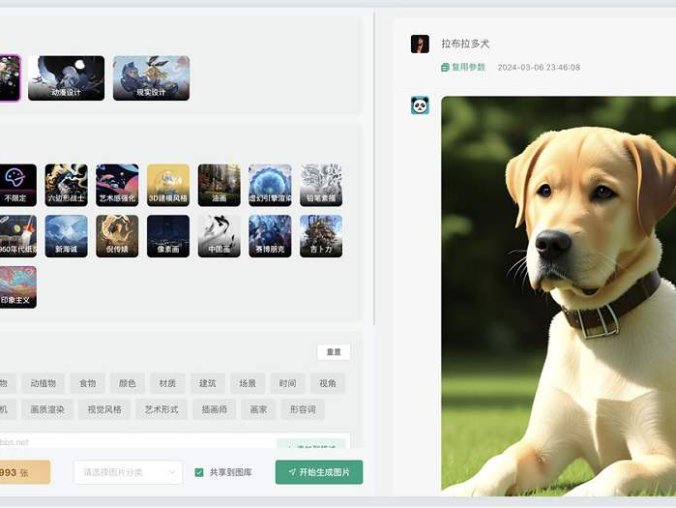Choose the 油画 style icon

[219, 185]
